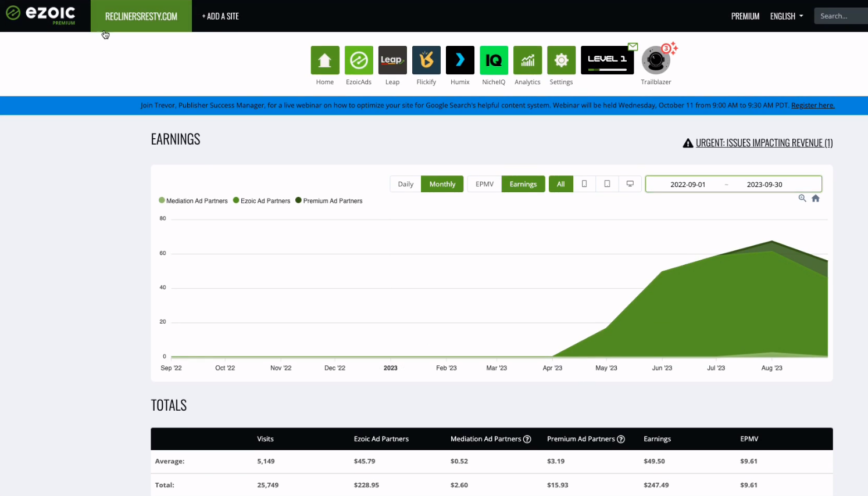Click the average Mediation value $0.52
The width and height of the screenshot is (868, 496).
(459, 461)
